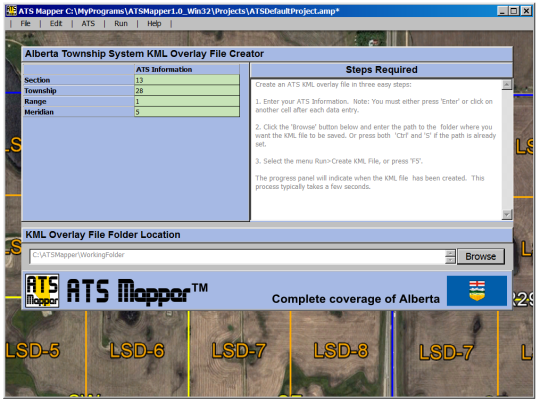
Task: Close the ATS Mapper window
Action: (x=526, y=11)
